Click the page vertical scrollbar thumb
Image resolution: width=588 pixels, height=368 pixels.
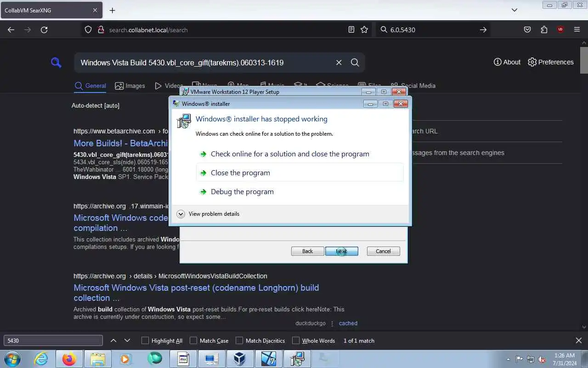coord(584,60)
